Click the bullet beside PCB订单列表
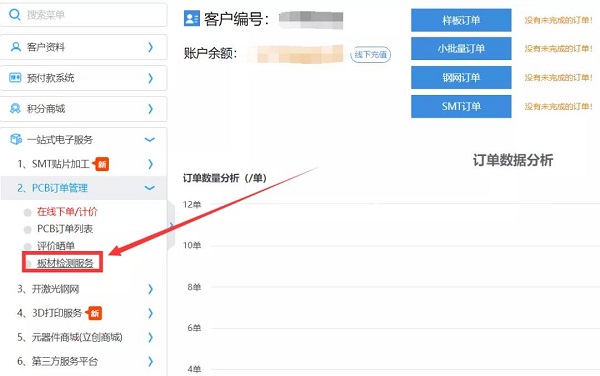Viewport: 600px width, 376px height. 28,230
